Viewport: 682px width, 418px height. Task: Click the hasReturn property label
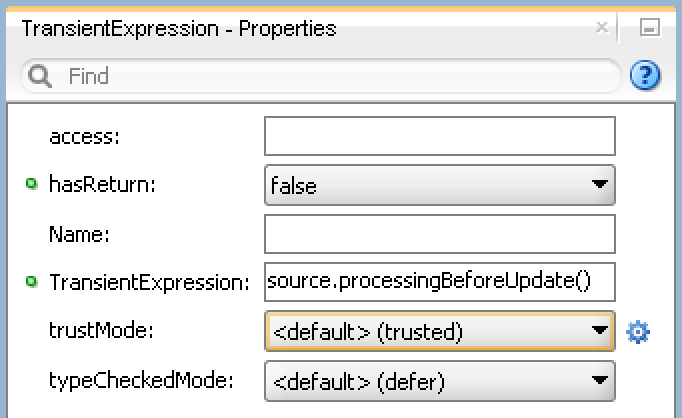[102, 184]
